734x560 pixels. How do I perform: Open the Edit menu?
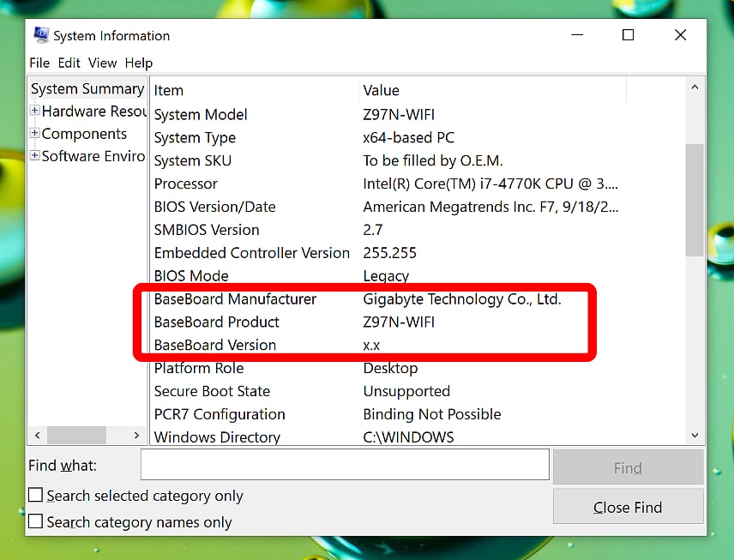pyautogui.click(x=69, y=63)
